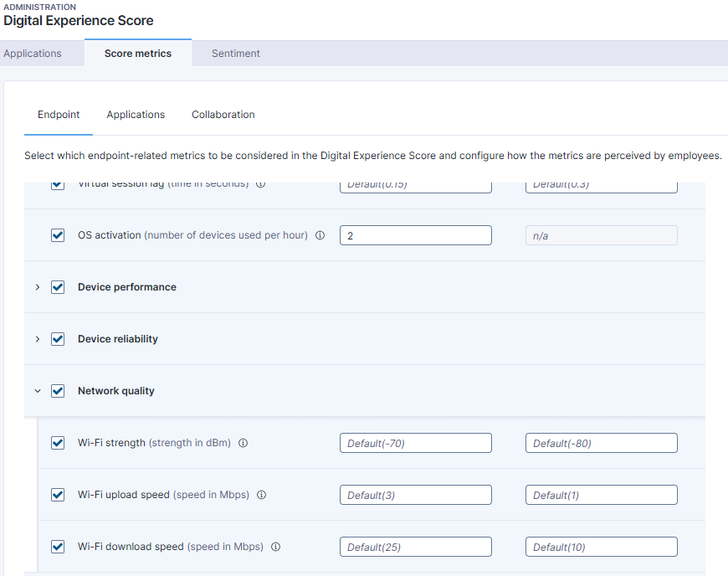Click Wi-Fi upload speed Default(1) field

(x=601, y=496)
